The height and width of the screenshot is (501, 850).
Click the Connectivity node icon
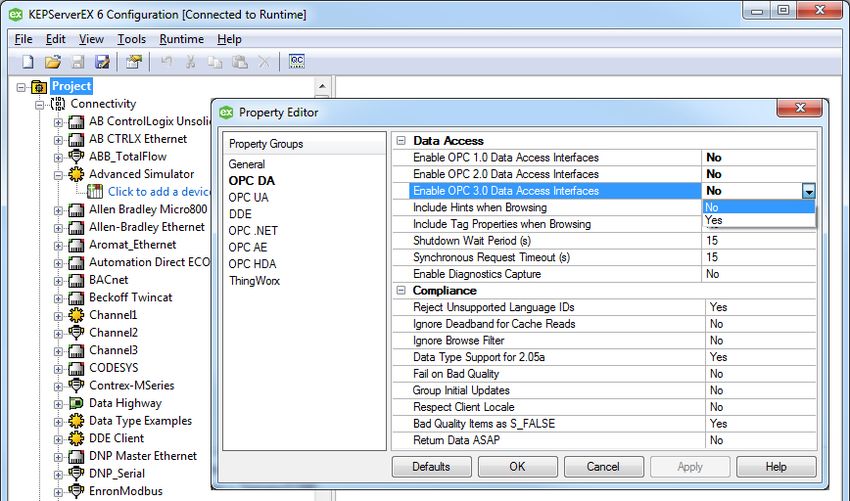click(x=57, y=104)
